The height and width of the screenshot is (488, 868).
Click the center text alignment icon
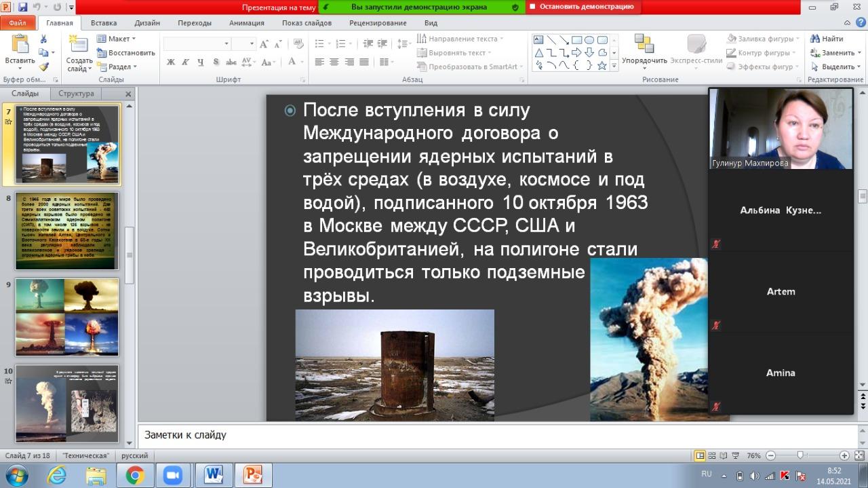point(334,62)
